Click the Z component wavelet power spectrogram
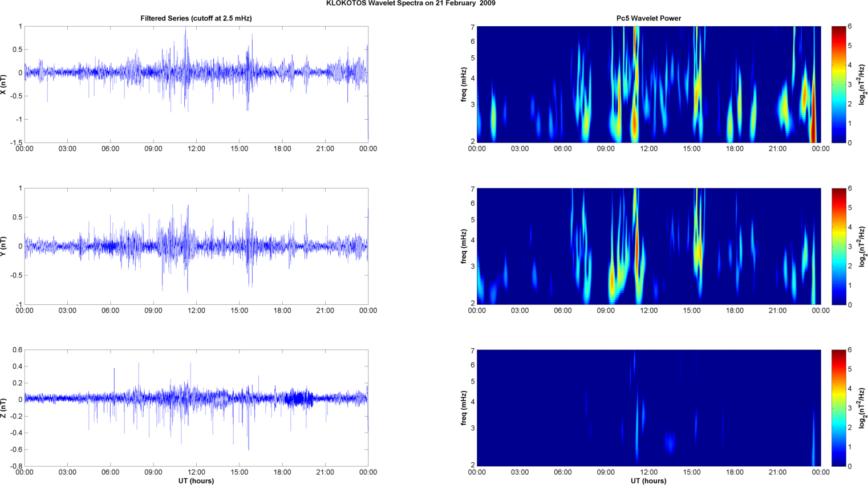This screenshot has width=868, height=485. coord(648,408)
